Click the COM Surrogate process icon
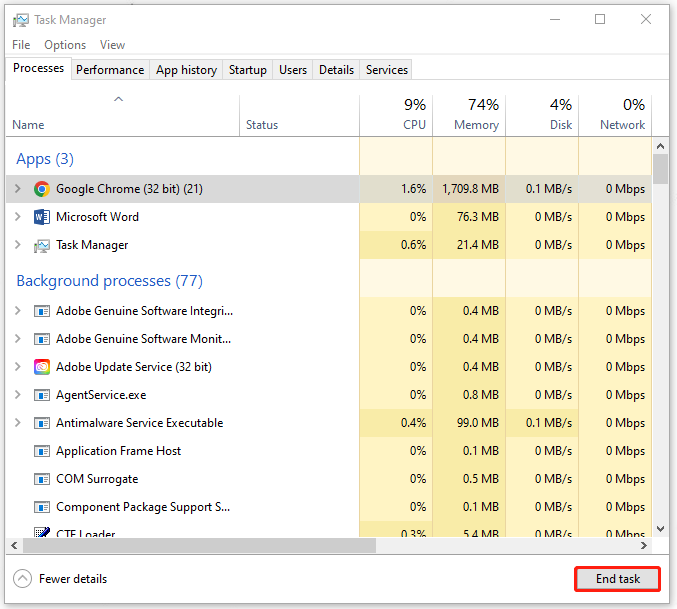This screenshot has height=609, width=677. click(41, 479)
